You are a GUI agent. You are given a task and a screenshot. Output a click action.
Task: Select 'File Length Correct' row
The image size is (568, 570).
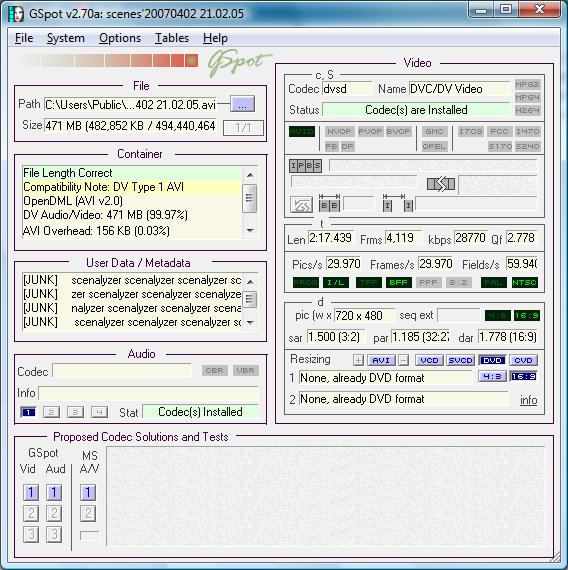132,173
